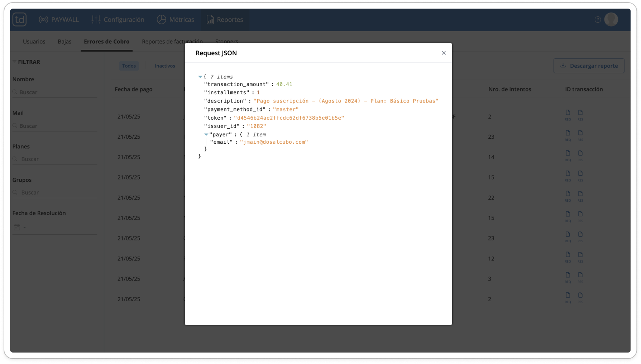The width and height of the screenshot is (641, 364).
Task: Click the Nro. de intentos column header
Action: click(510, 89)
